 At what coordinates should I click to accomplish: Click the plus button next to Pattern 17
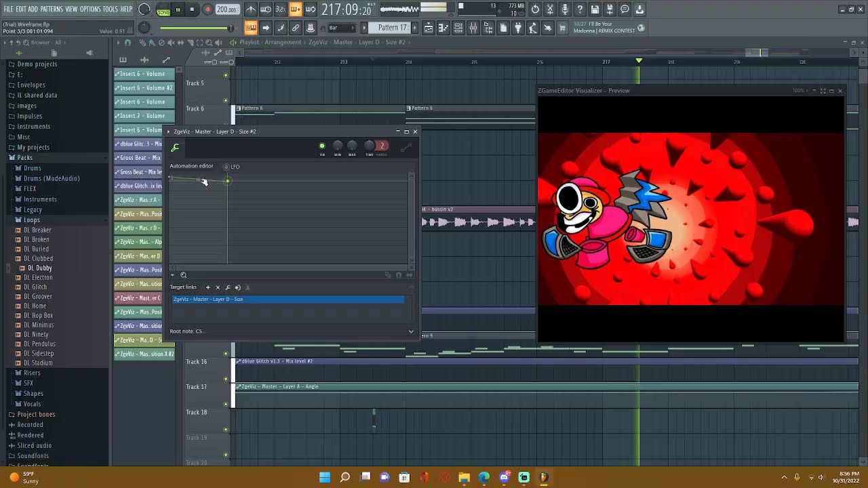(414, 28)
